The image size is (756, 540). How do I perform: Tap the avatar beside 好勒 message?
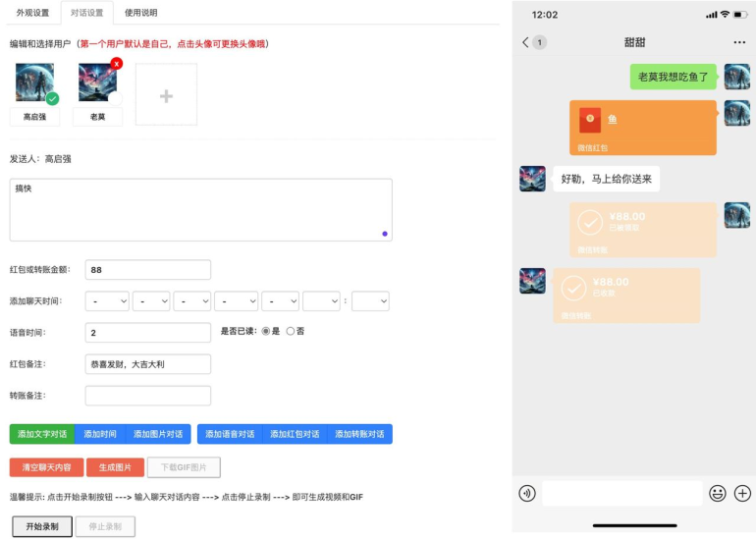(532, 179)
